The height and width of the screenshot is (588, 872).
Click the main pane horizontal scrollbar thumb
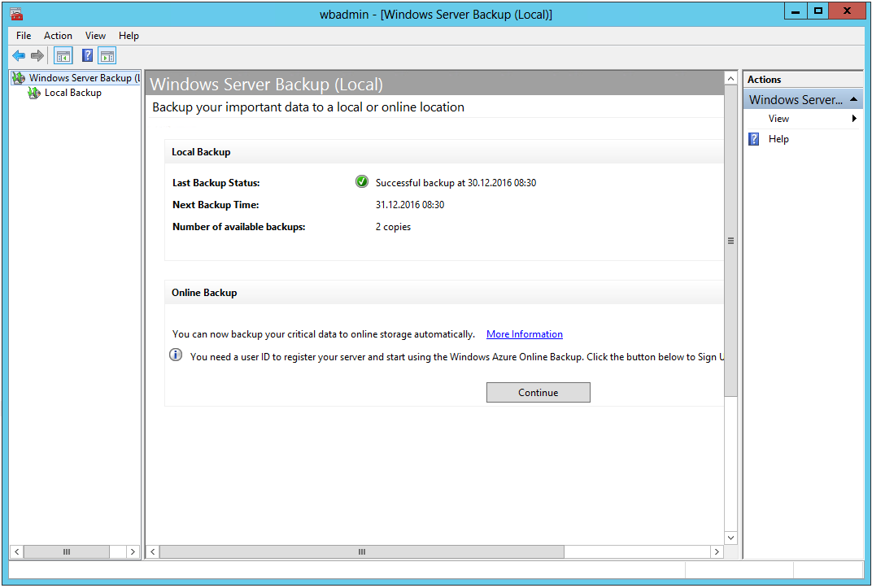pos(361,552)
